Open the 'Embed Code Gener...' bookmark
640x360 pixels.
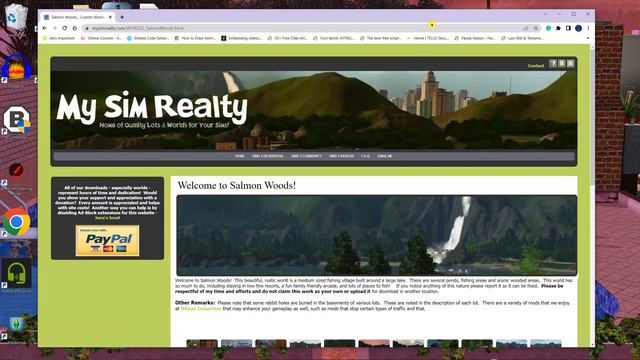(148, 38)
